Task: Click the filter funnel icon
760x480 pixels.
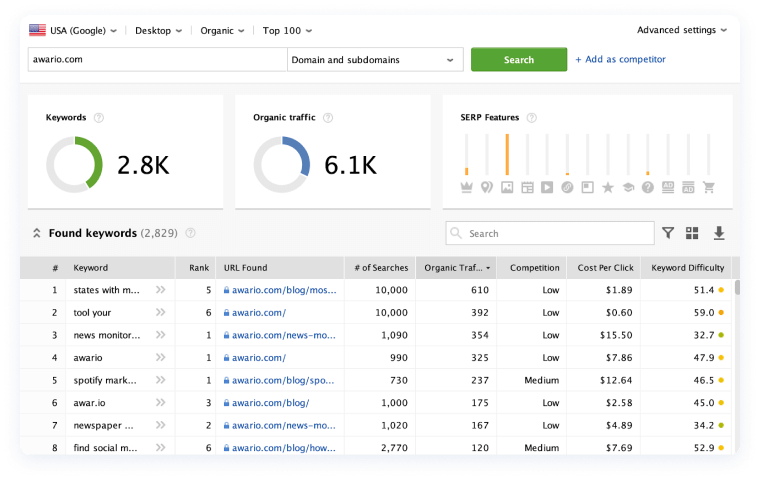Action: 668,233
